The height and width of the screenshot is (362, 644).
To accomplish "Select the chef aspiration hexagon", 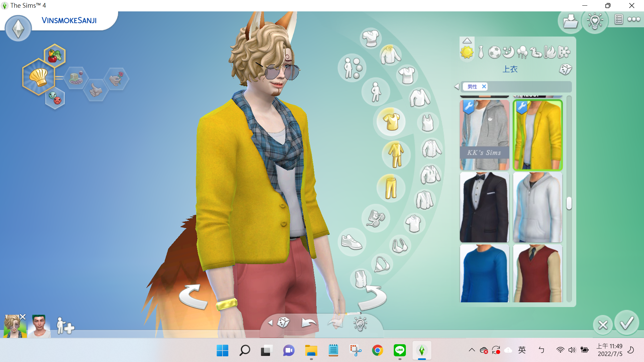I will click(39, 77).
